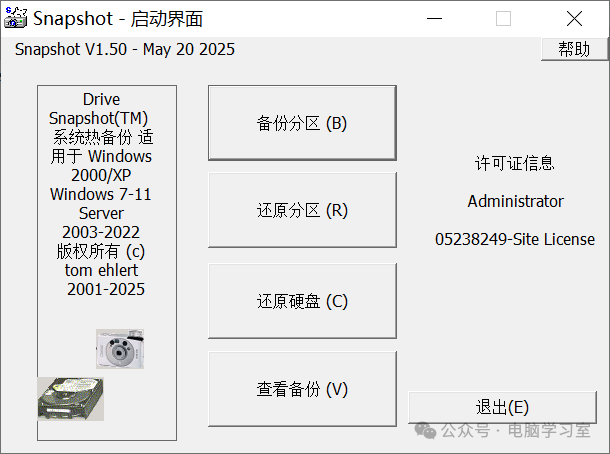Screen dimensions: 610x454
Task: Click the maximize window button
Action: tap(503, 18)
